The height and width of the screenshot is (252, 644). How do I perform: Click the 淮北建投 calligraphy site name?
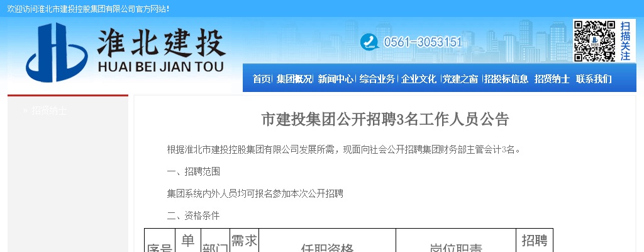(162, 42)
